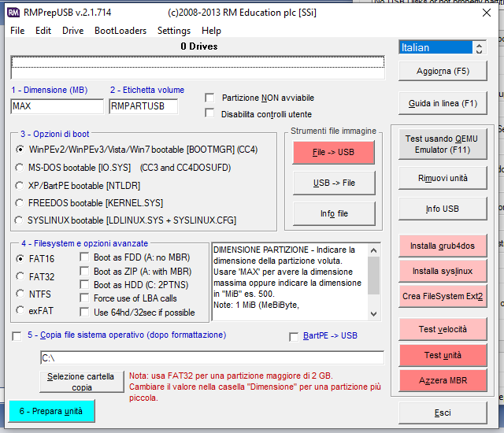Enable Use 64hd/32sec if possible
The height and width of the screenshot is (433, 504).
pos(84,313)
